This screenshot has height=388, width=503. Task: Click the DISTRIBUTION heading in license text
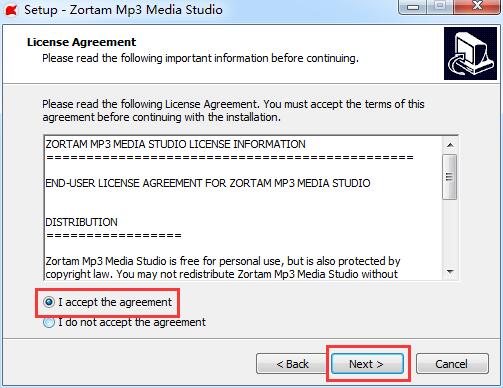pos(81,222)
